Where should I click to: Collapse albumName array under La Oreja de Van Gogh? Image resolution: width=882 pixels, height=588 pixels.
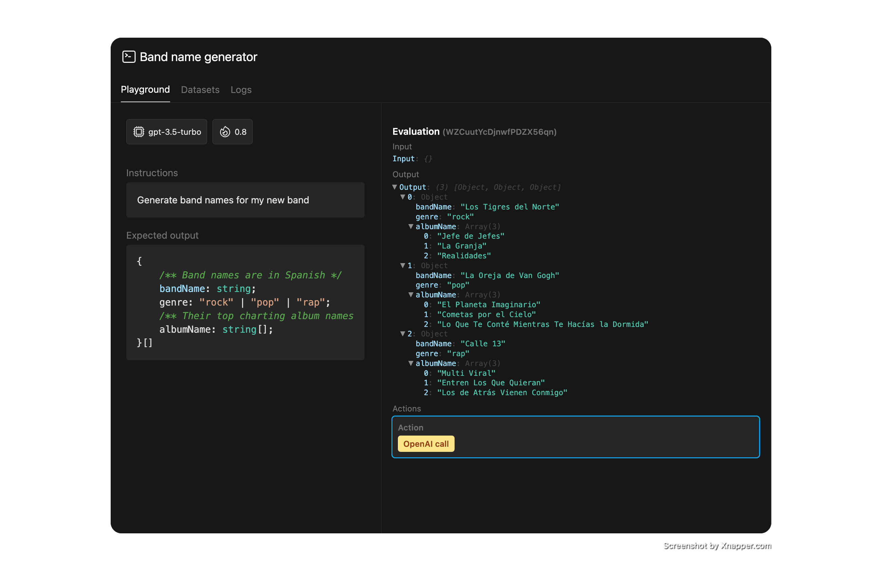[x=411, y=294]
